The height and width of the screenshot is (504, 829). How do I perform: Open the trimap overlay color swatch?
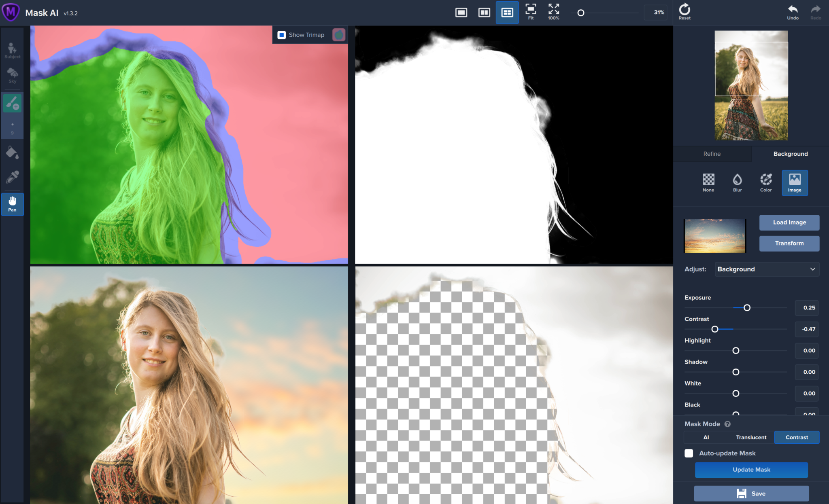(338, 35)
